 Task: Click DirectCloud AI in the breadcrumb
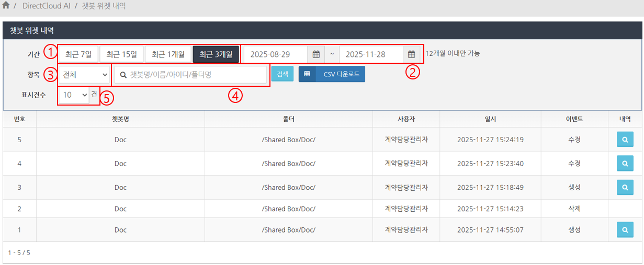(47, 6)
